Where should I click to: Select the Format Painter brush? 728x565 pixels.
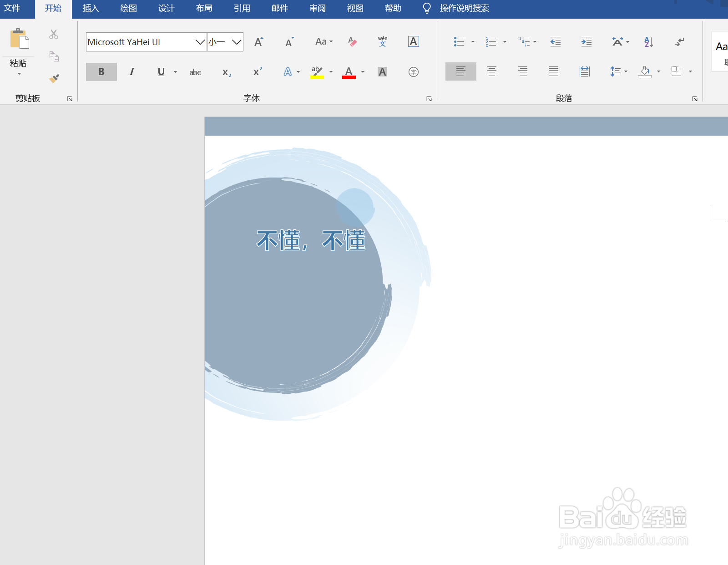tap(54, 78)
